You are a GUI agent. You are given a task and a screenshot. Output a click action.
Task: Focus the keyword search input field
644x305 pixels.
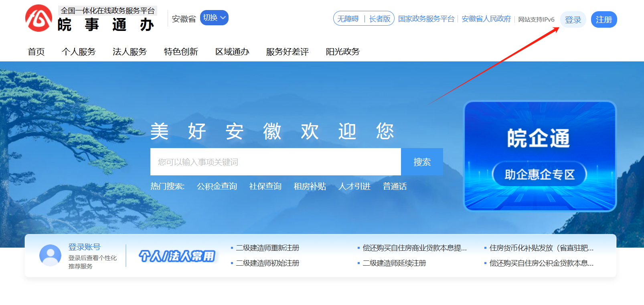[275, 162]
